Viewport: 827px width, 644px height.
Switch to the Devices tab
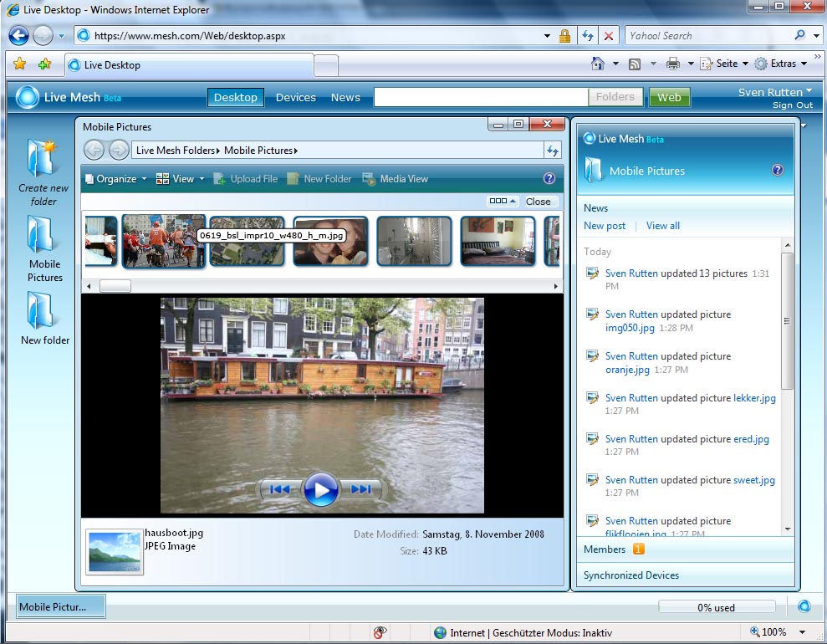(295, 97)
